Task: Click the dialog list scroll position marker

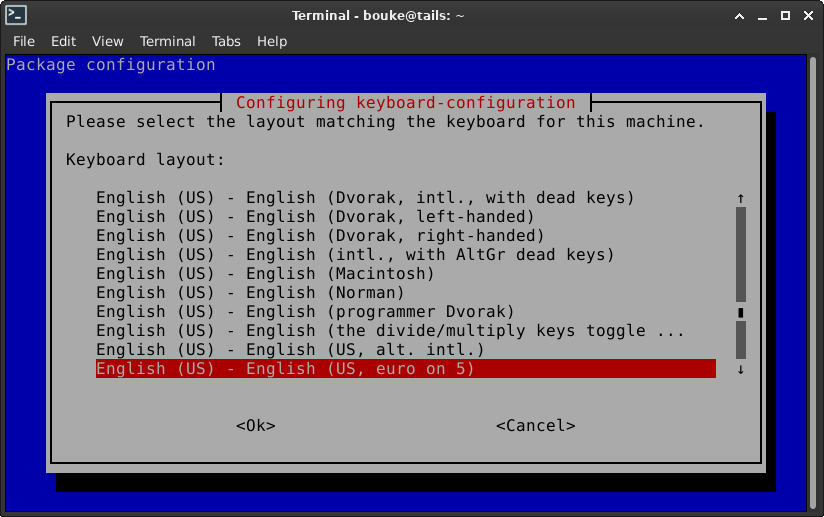Action: (740, 313)
